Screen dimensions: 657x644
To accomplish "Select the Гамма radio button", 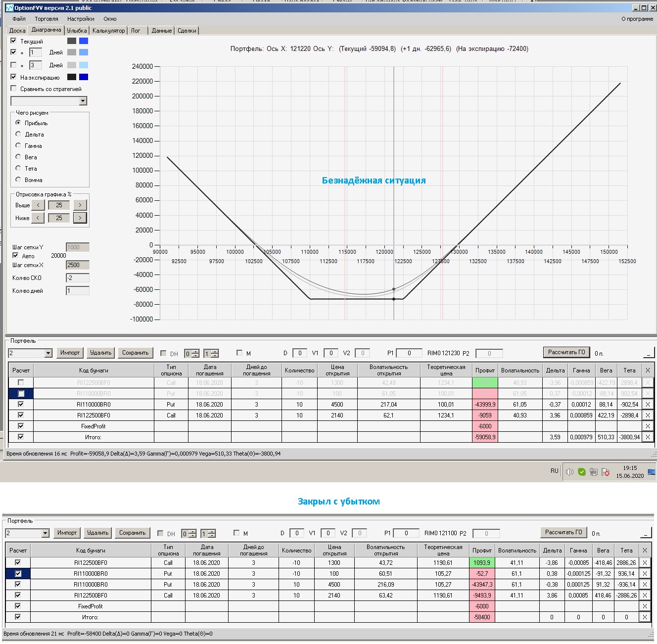I will click(x=18, y=145).
